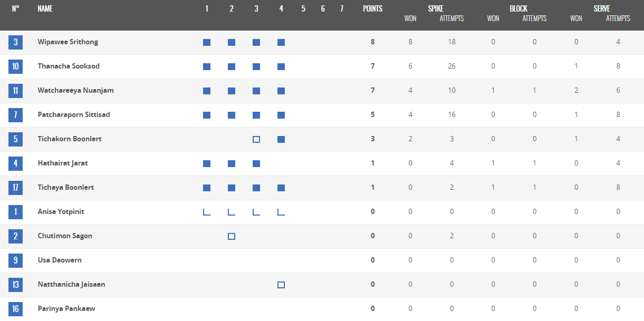Screen dimensions: 644x321
Task: Click Wipawee Srithong's filled set 1 square
Action: click(207, 42)
